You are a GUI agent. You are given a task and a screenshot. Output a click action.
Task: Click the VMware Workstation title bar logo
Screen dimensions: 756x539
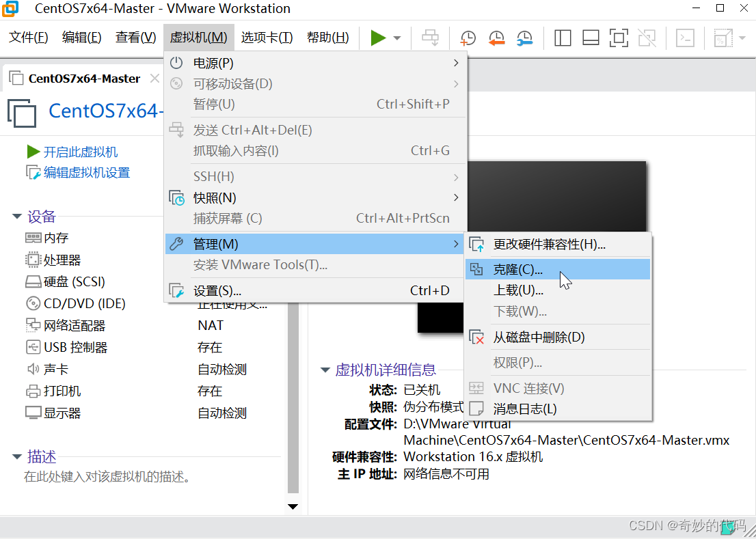coord(10,8)
